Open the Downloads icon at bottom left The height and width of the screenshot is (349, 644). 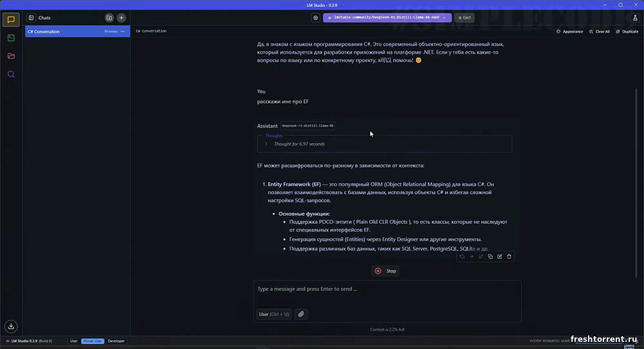point(11,326)
